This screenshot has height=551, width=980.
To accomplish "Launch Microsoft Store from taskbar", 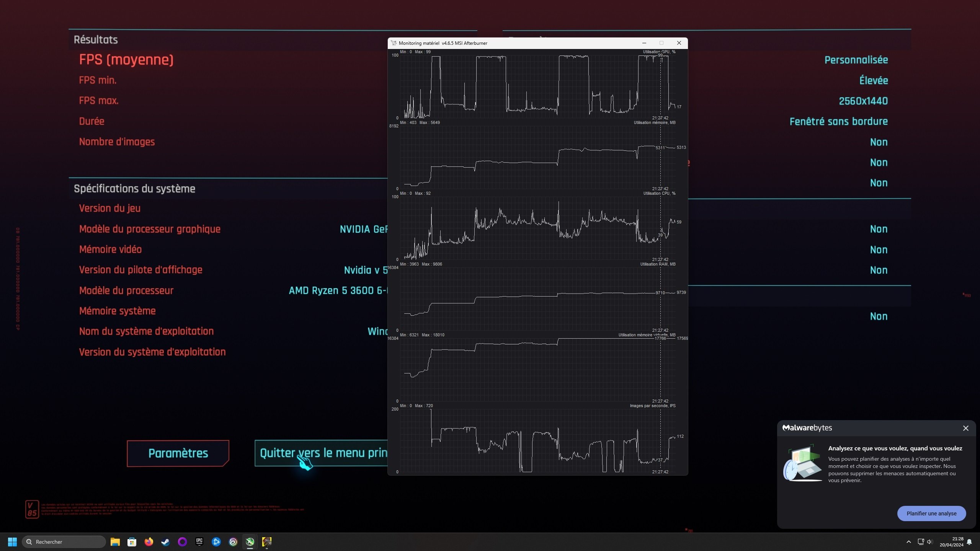I will click(x=132, y=542).
